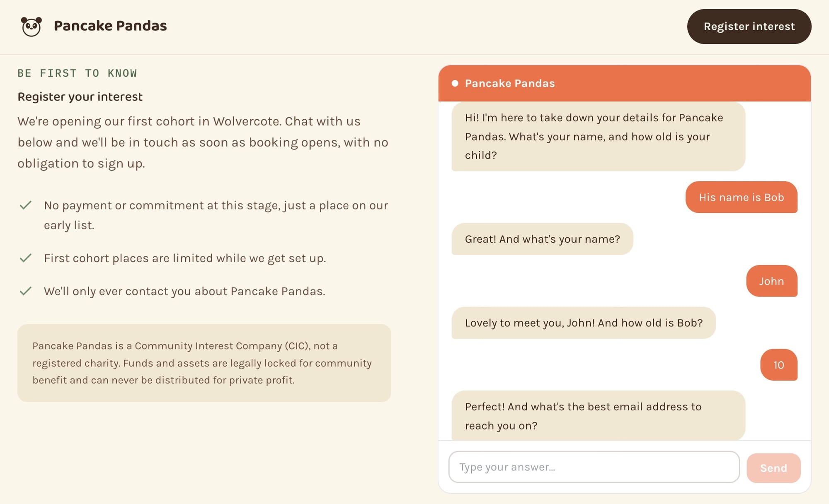
Task: Click the Register interest button
Action: pyautogui.click(x=749, y=27)
